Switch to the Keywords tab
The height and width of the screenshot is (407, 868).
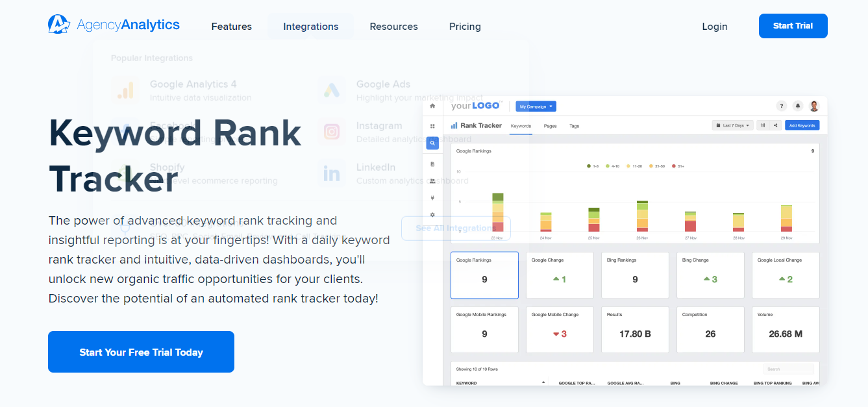click(521, 126)
